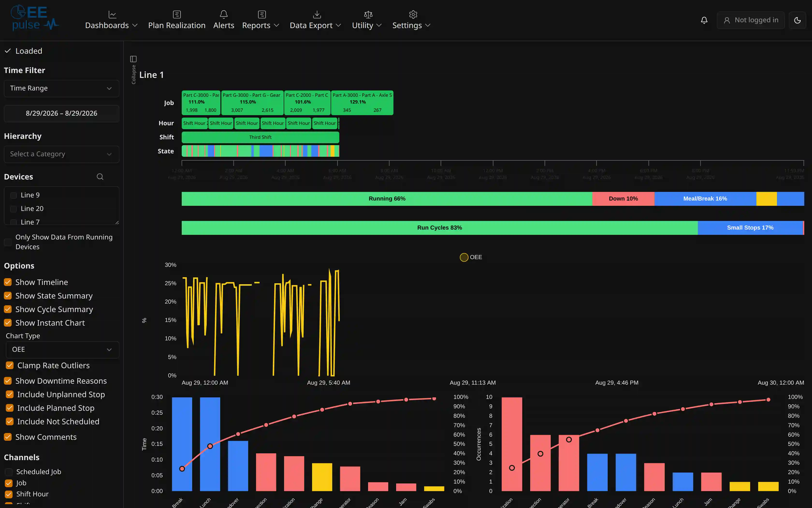
Task: Click the Alerts bell icon in the navigation
Action: point(224,15)
